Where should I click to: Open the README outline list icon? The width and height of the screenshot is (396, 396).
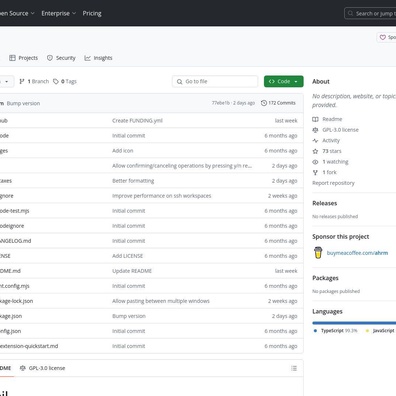[x=294, y=368]
